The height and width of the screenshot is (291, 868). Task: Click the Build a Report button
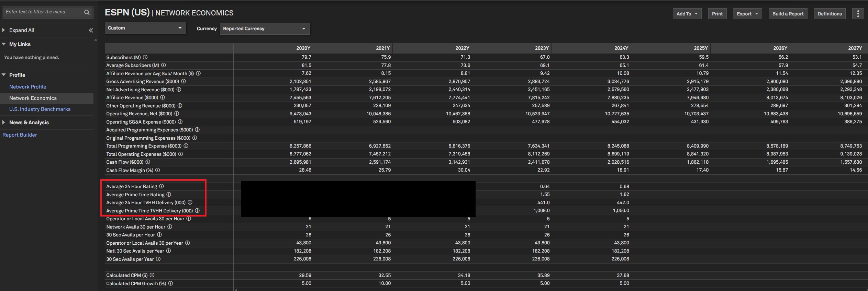(788, 14)
